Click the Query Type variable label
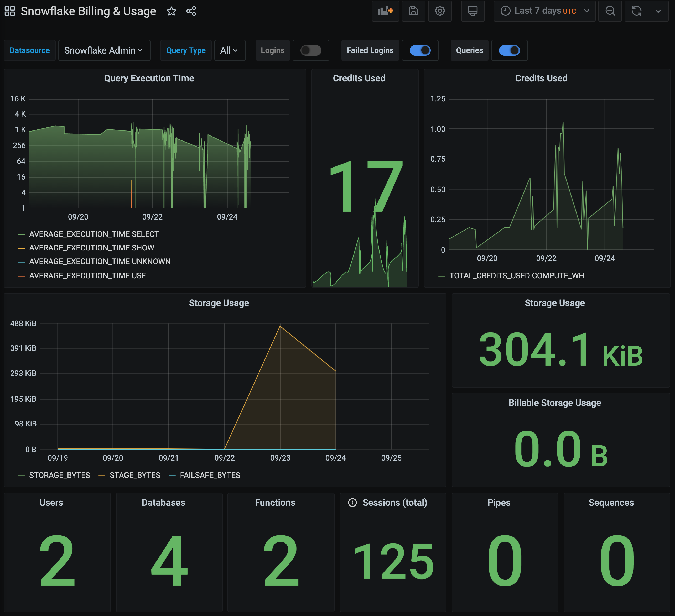 tap(186, 51)
